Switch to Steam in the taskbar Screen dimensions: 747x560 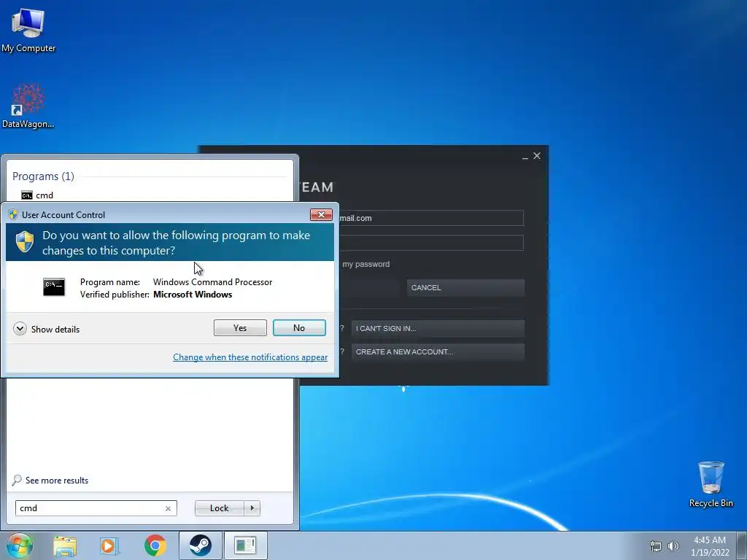tap(200, 545)
